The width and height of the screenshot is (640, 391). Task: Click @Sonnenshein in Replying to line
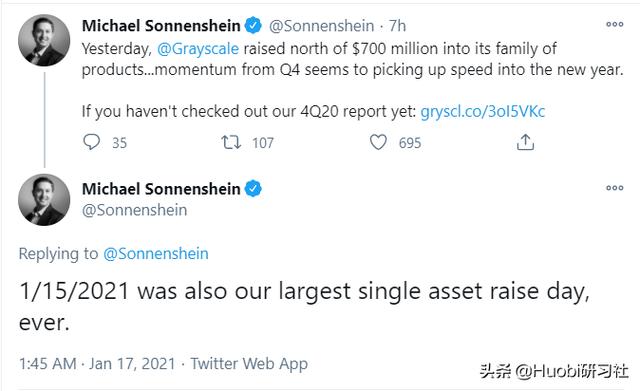(x=156, y=254)
